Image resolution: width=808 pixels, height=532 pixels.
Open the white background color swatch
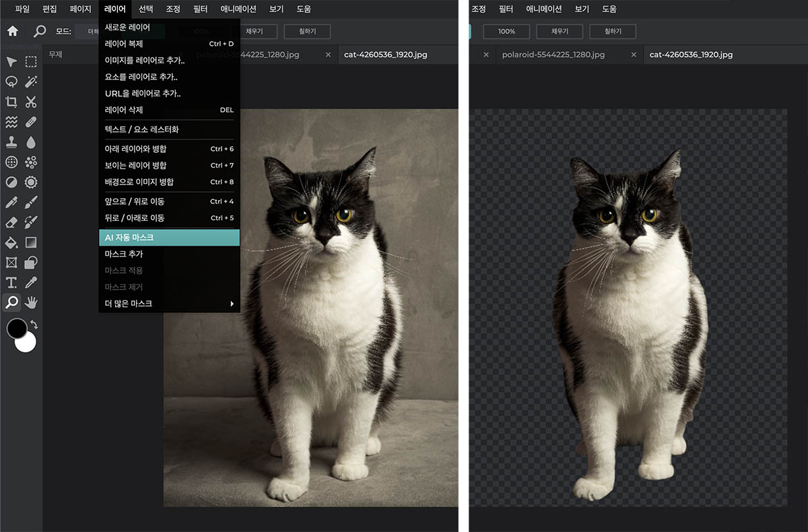tap(28, 343)
